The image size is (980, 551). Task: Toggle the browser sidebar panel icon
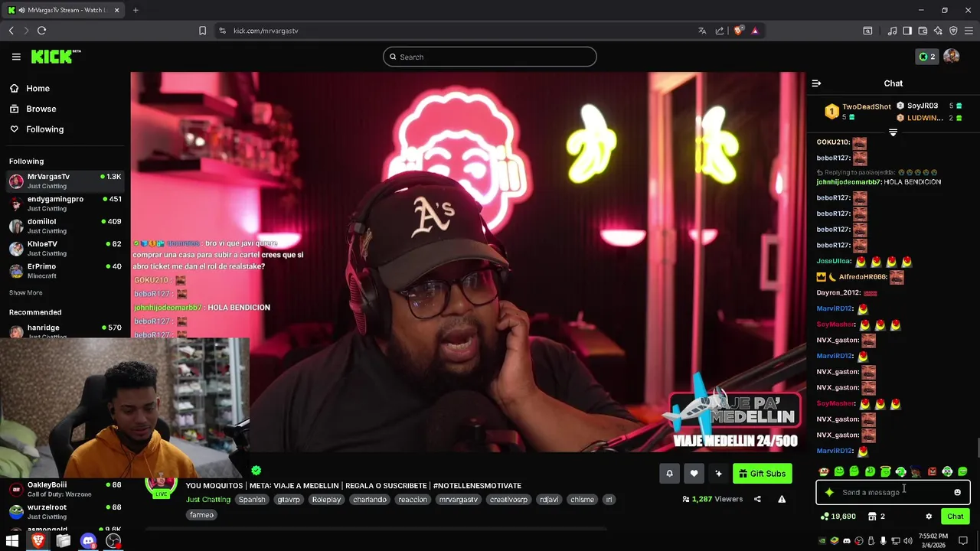(907, 31)
